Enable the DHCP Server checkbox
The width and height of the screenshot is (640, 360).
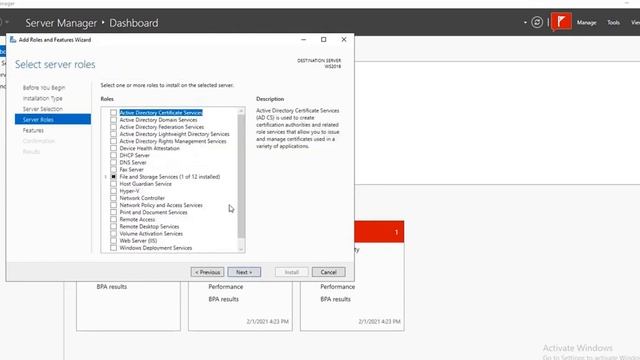pyautogui.click(x=113, y=156)
